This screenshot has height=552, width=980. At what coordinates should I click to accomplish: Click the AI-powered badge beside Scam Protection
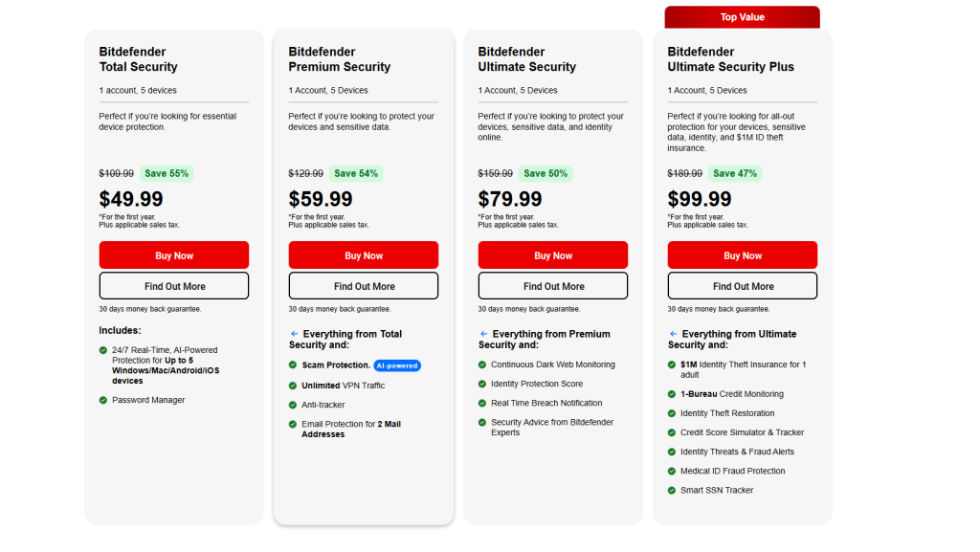click(399, 365)
